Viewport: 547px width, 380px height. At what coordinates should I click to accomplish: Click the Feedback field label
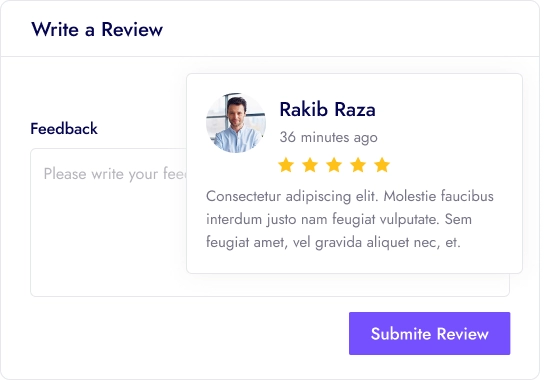(64, 128)
